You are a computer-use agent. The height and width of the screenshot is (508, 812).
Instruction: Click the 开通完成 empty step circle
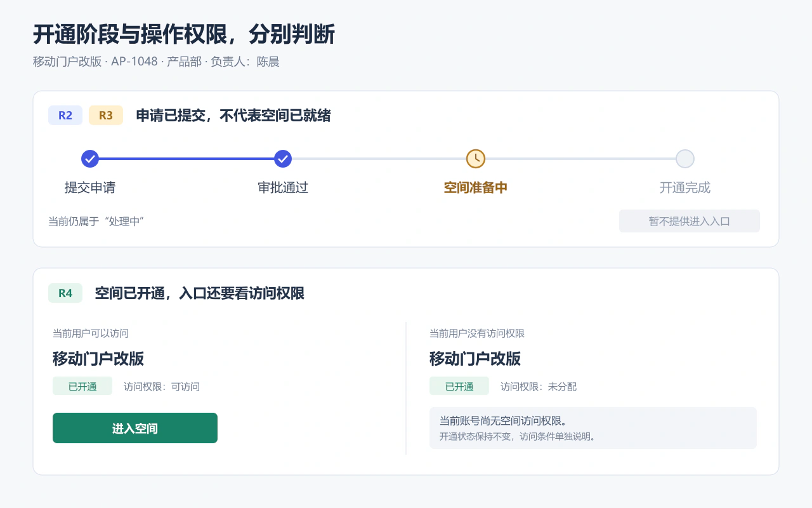685,159
